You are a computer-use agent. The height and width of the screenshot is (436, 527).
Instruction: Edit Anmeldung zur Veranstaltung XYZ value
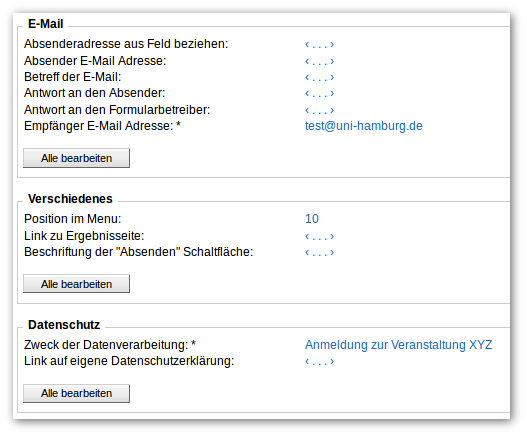point(398,345)
